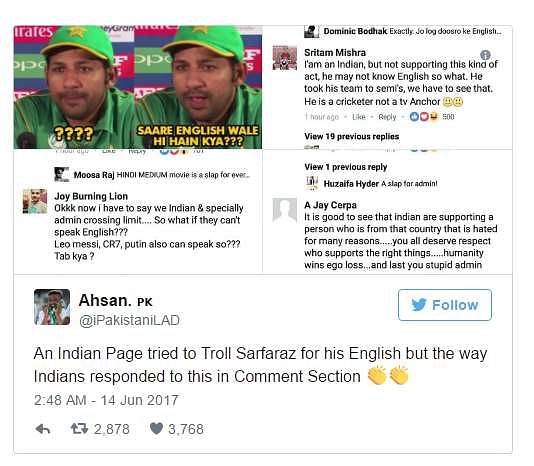Open the Sarfaraz meme image

[x=138, y=87]
